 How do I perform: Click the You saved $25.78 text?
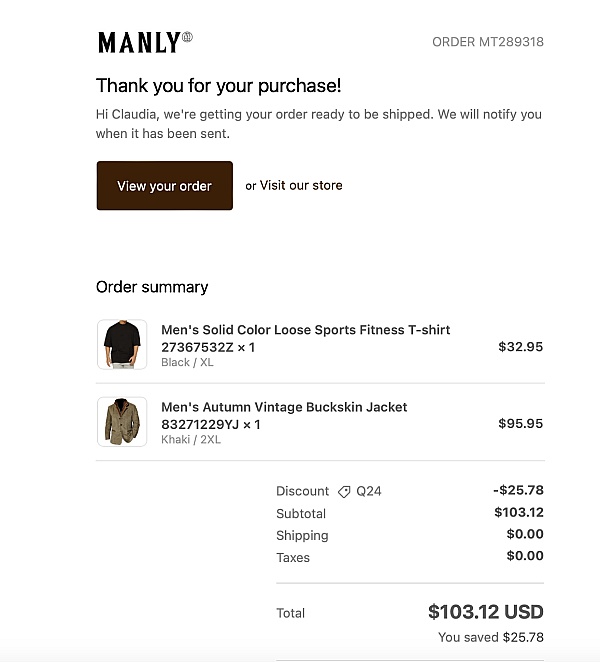point(491,637)
